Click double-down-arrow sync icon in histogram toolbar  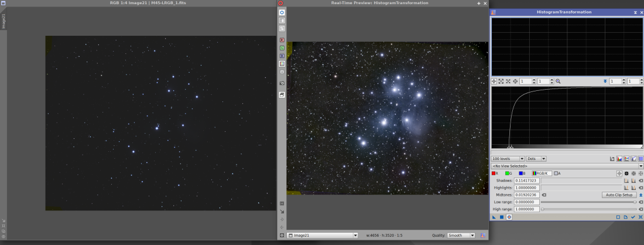(x=605, y=81)
